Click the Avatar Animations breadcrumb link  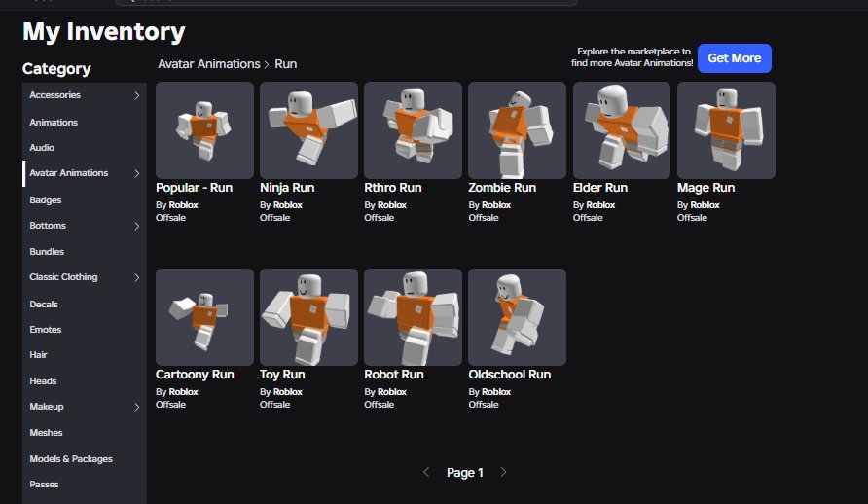(x=208, y=63)
